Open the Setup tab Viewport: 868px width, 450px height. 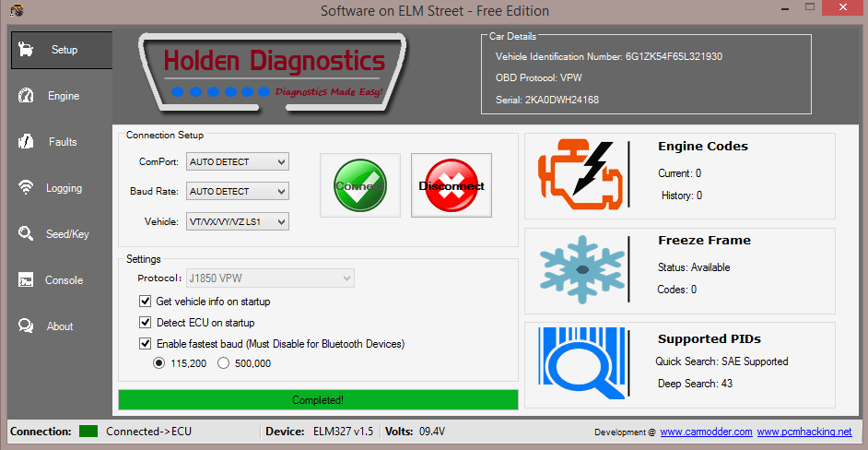point(61,50)
